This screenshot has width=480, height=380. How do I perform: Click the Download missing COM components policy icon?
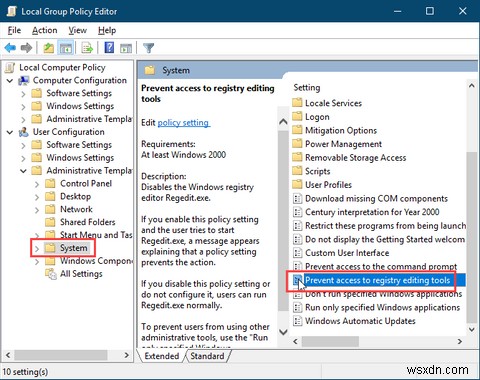(x=297, y=199)
